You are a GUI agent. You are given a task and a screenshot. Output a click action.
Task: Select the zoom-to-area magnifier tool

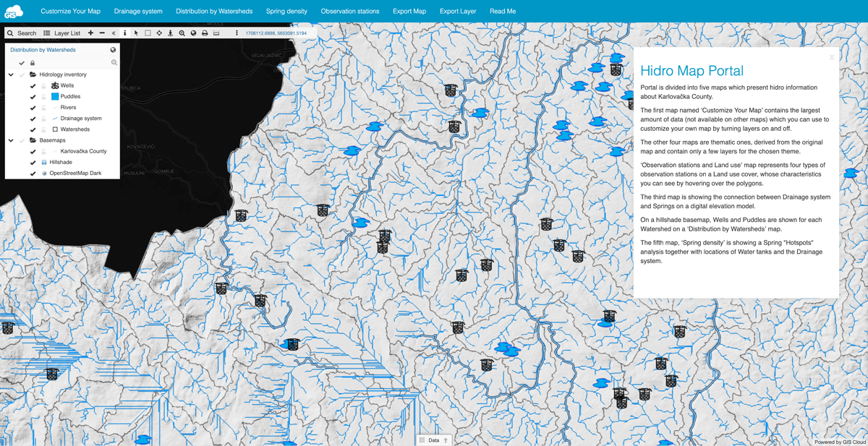182,33
